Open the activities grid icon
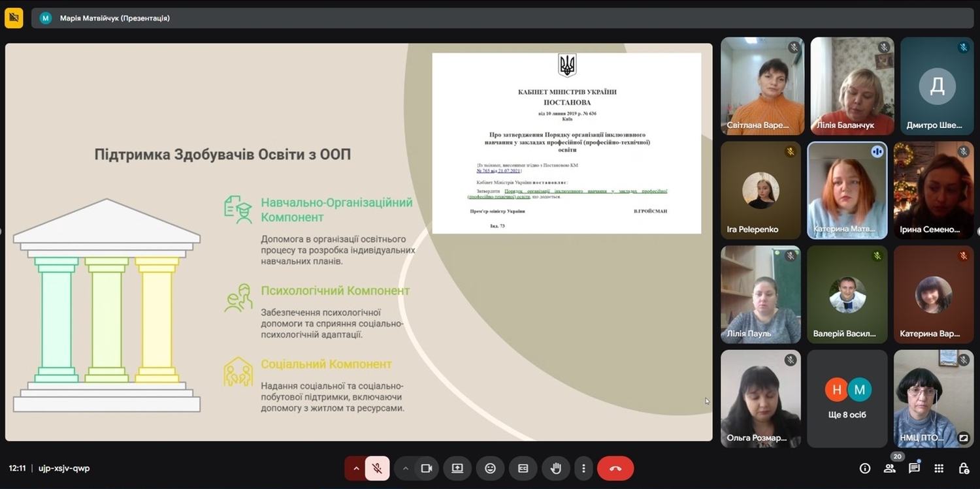 [939, 468]
